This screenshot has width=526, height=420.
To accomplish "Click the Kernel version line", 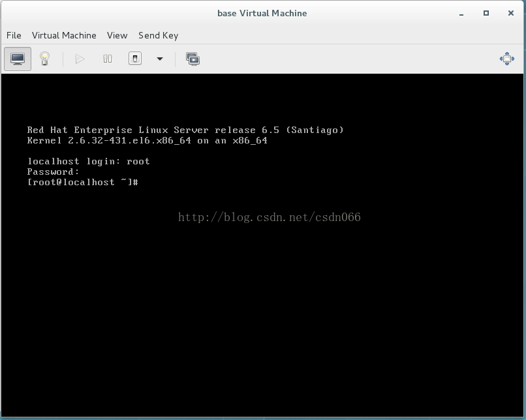I will point(147,140).
